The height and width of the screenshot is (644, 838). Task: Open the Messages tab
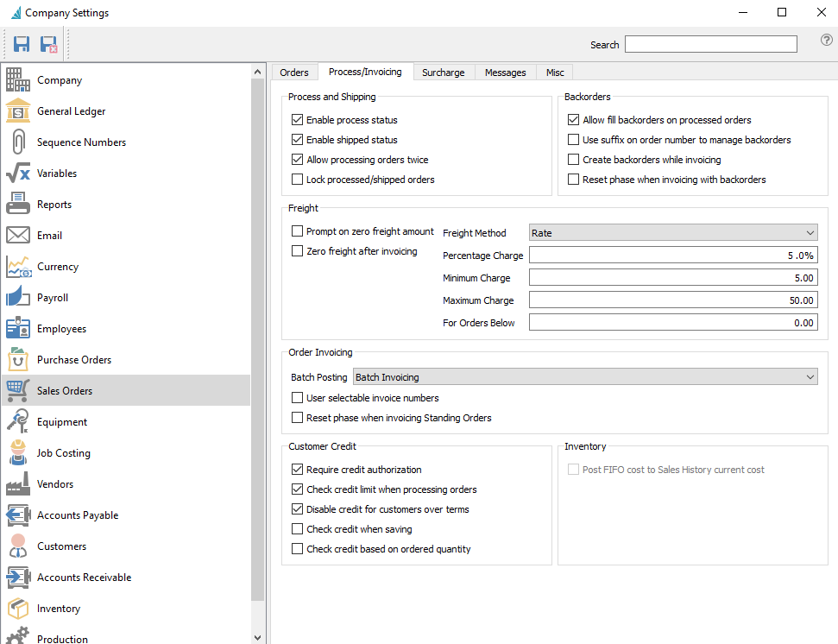click(505, 73)
